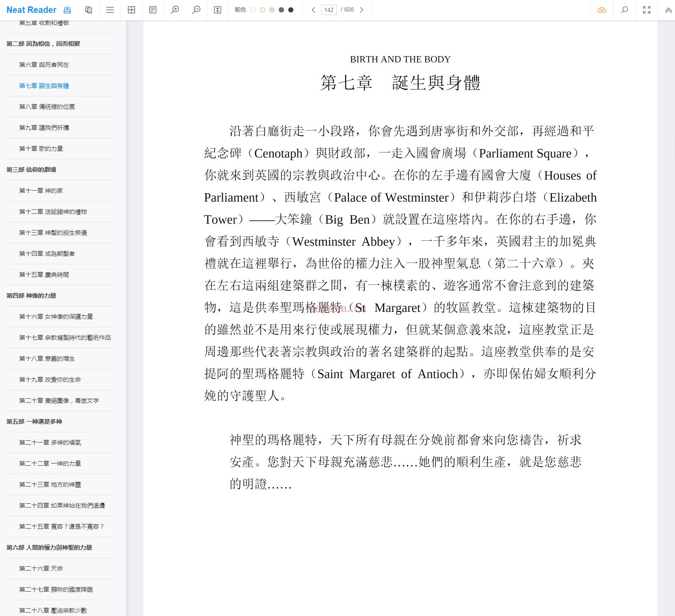Zoom in with the magnifier plus icon
Screen dimensions: 675x616
tap(175, 10)
